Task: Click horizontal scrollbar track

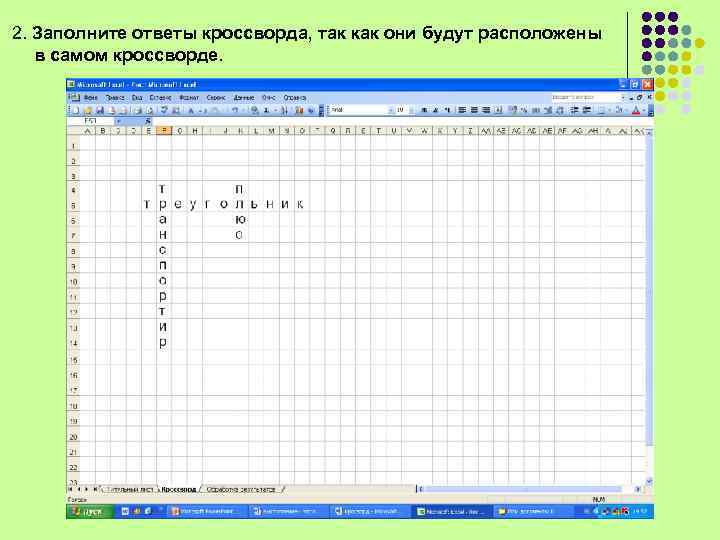Action: pyautogui.click(x=528, y=489)
